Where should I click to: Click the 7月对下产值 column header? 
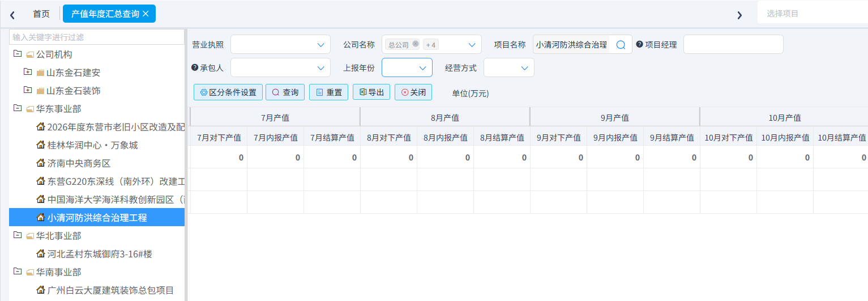(219, 137)
